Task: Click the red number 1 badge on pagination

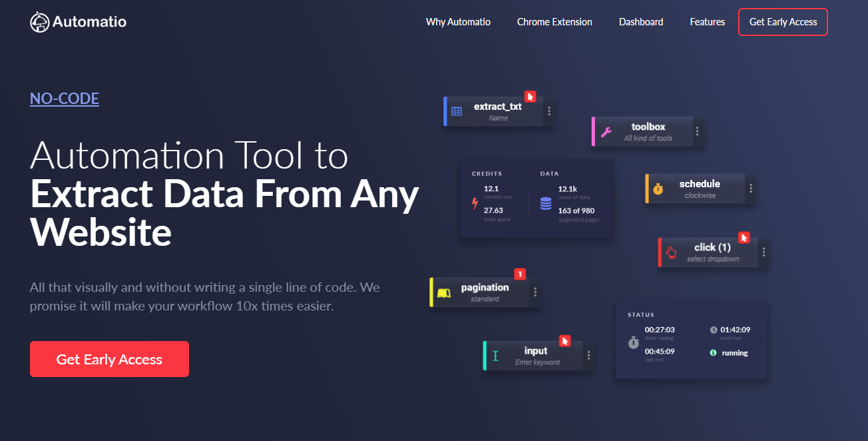Action: point(520,274)
